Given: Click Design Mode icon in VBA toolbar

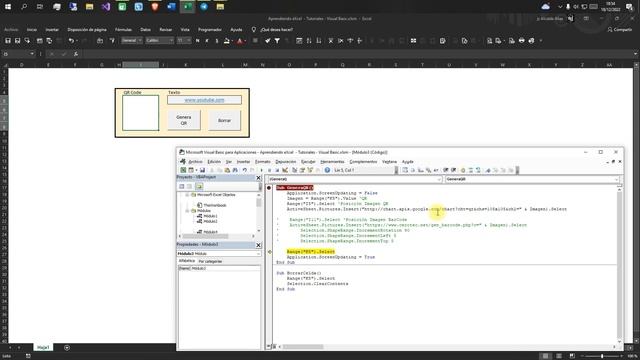Looking at the screenshot, I should (x=285, y=170).
